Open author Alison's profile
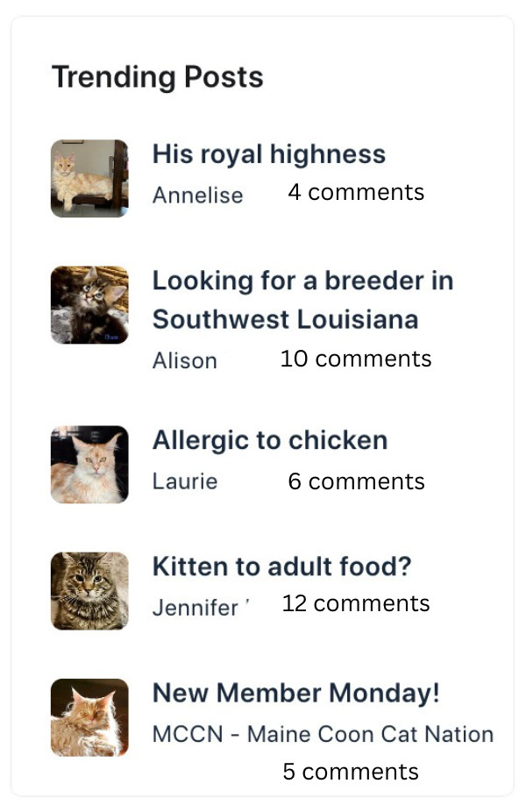Screen dimensions: 526x812 [x=184, y=360]
